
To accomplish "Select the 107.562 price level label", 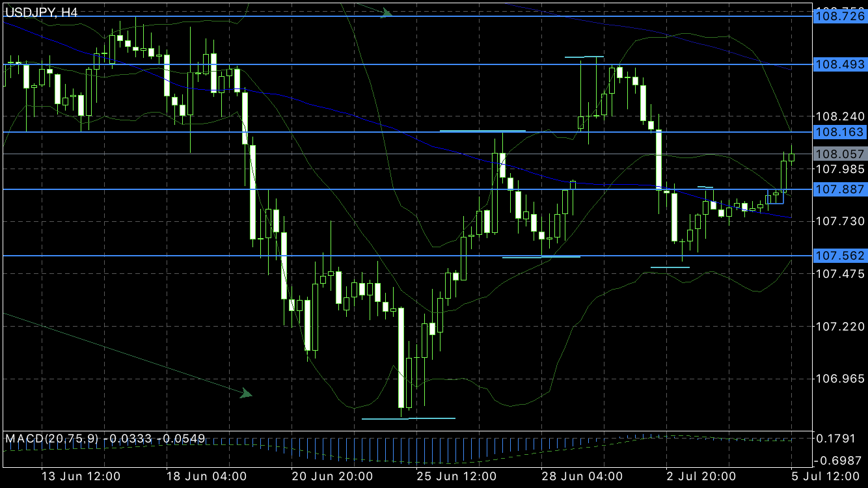I will coord(840,256).
